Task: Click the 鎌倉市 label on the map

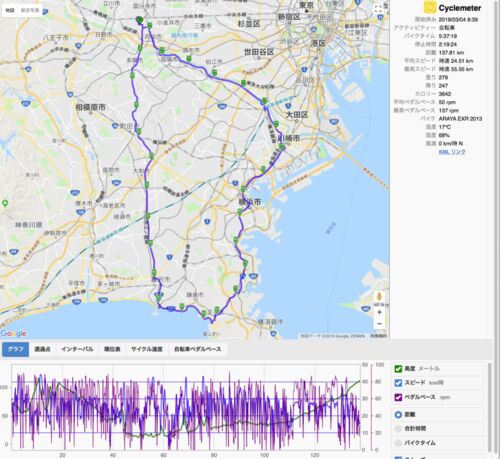Action: (x=195, y=295)
